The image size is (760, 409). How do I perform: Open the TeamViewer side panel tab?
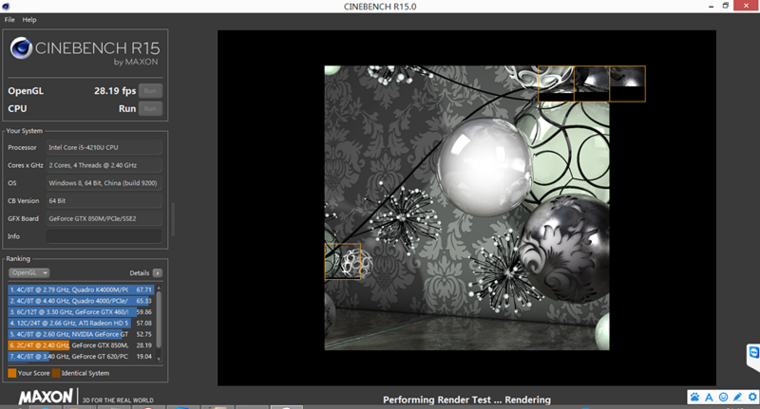(753, 356)
